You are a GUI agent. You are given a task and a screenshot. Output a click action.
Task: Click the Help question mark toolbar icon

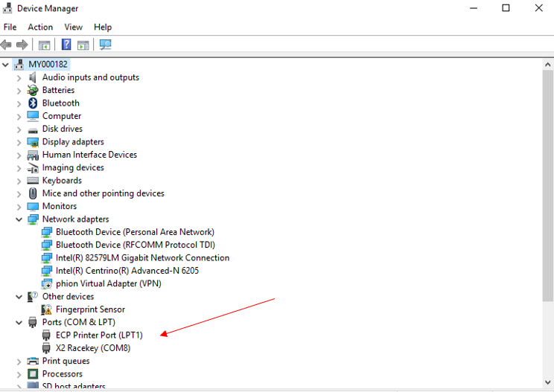click(x=66, y=45)
